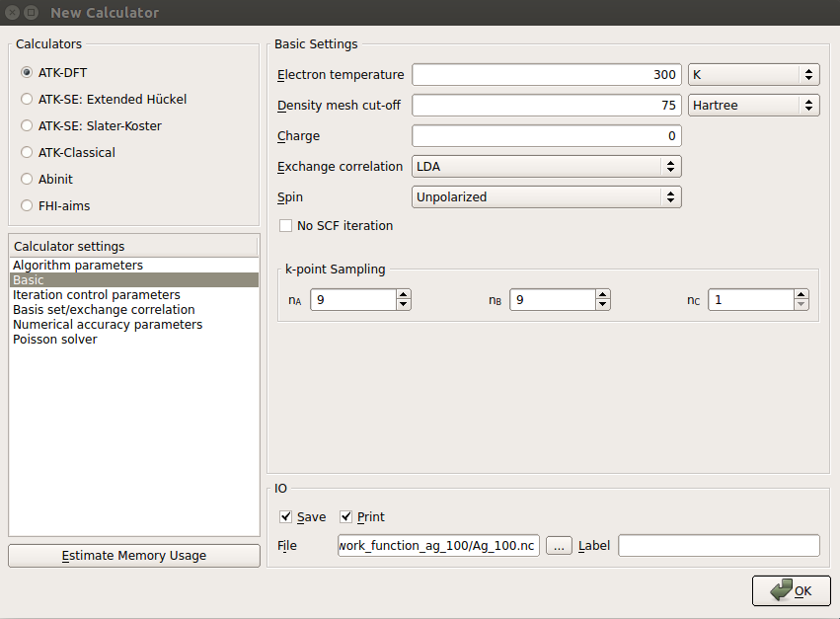
Task: Expand the Exchange correlation LDA dropdown
Action: (547, 167)
